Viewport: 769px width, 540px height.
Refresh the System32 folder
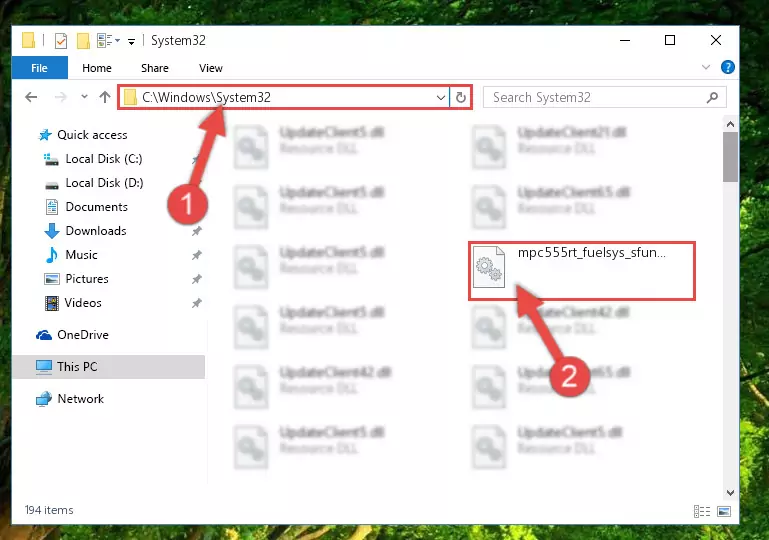click(461, 97)
